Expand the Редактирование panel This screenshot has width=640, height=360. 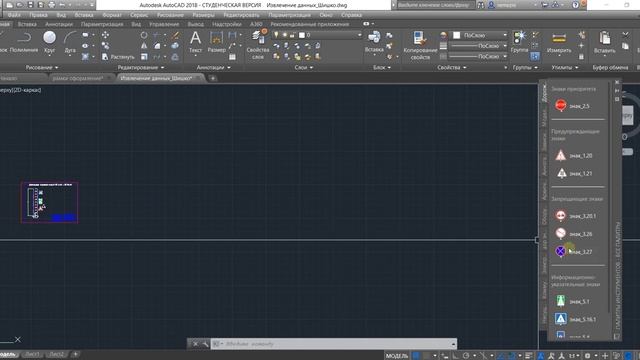click(141, 67)
